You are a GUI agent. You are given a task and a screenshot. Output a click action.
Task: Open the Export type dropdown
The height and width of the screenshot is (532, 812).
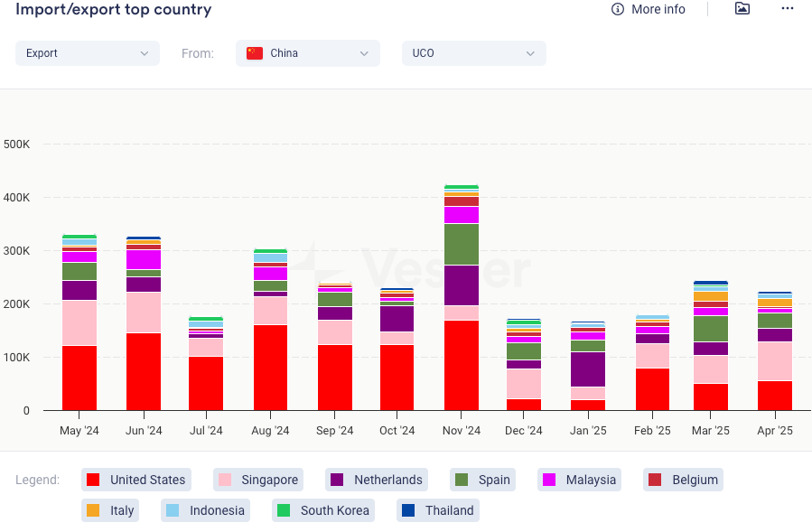click(x=87, y=53)
